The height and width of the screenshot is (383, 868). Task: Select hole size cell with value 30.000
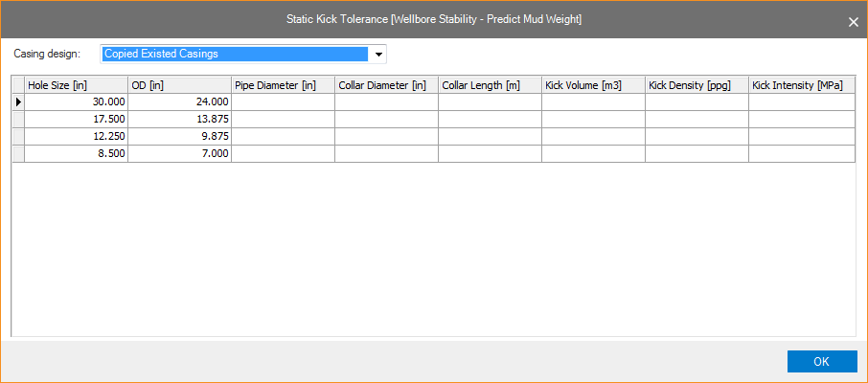click(76, 101)
